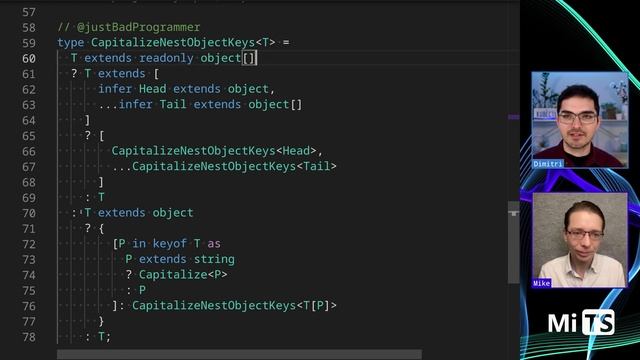Click line number 75 in the gutter
The image size is (640, 360).
(x=29, y=291)
